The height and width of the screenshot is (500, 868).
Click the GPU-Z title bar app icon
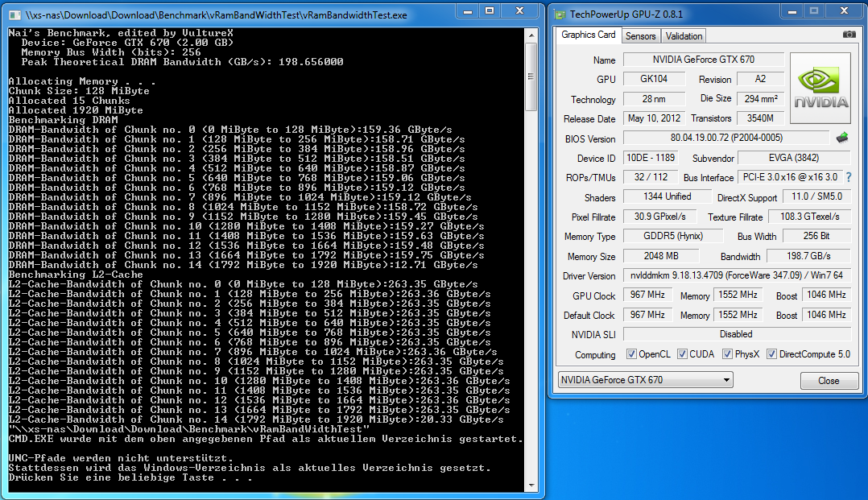tap(560, 14)
